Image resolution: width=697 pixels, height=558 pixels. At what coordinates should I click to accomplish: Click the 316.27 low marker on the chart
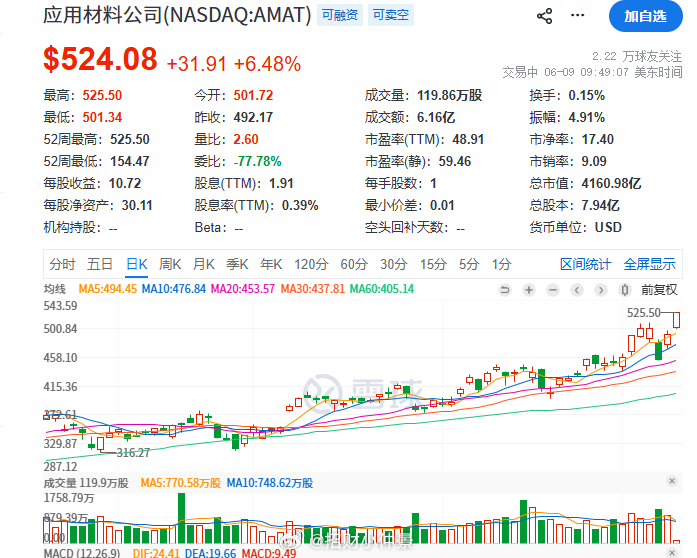133,453
